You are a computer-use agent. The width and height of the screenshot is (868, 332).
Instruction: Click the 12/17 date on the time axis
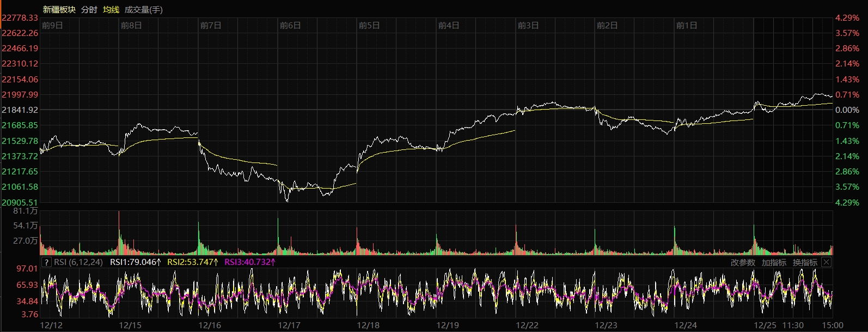tap(289, 325)
